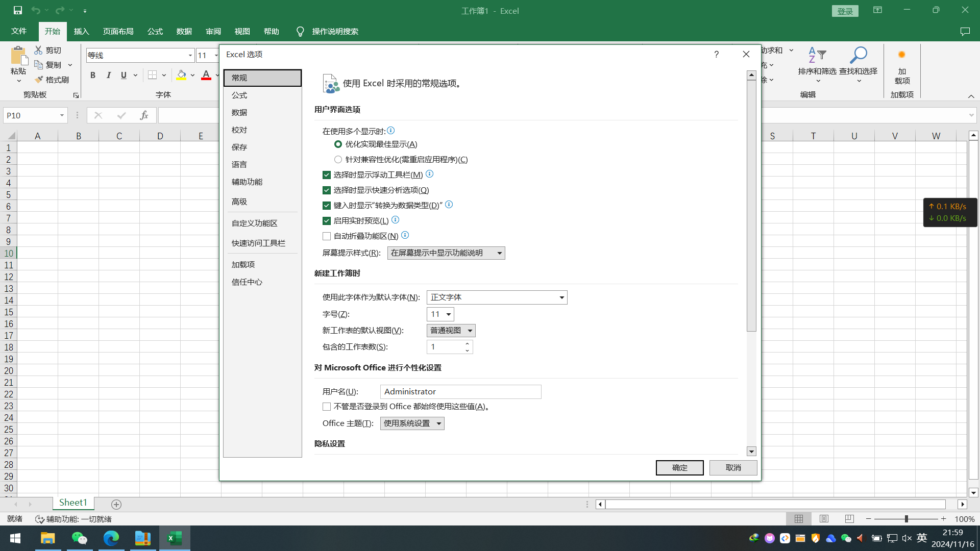Select optimize for compatibility radio button
This screenshot has width=980, height=551.
338,160
